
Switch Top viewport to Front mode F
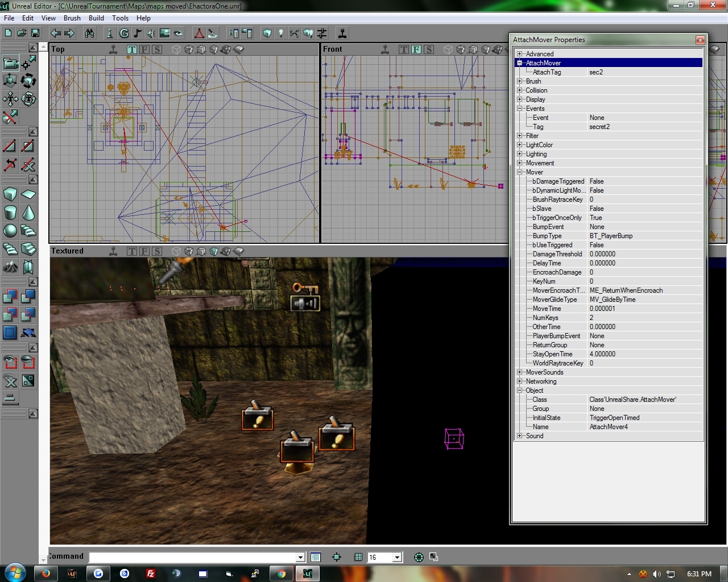tap(144, 49)
